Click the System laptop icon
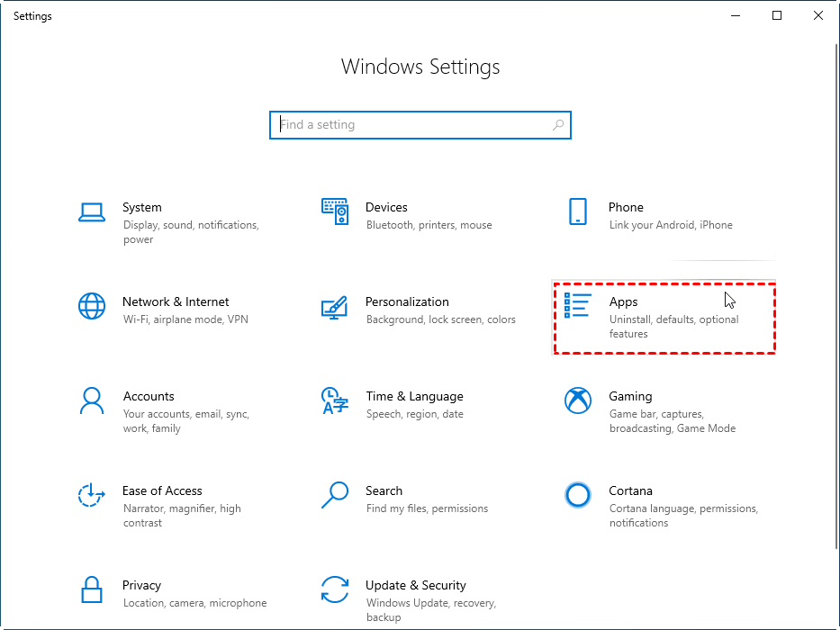The width and height of the screenshot is (840, 630). click(x=92, y=212)
